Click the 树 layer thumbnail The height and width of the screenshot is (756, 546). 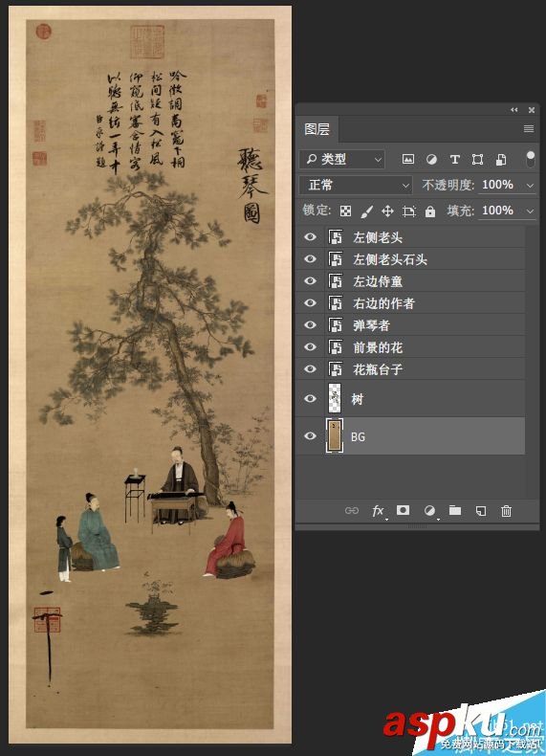pyautogui.click(x=335, y=398)
